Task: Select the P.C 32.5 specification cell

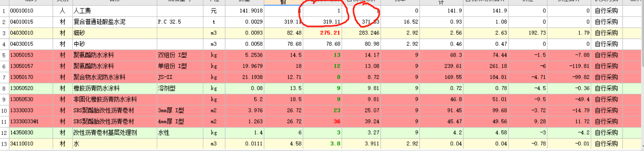Action: (x=180, y=22)
